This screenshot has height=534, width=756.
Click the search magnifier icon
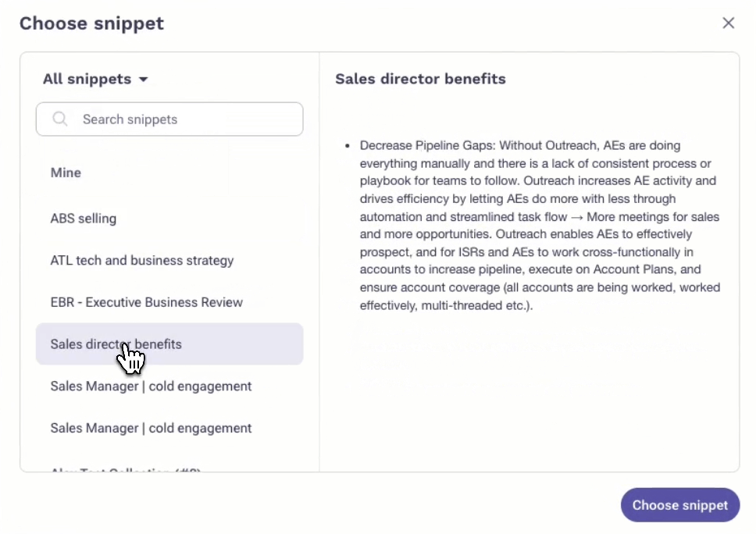(x=60, y=119)
